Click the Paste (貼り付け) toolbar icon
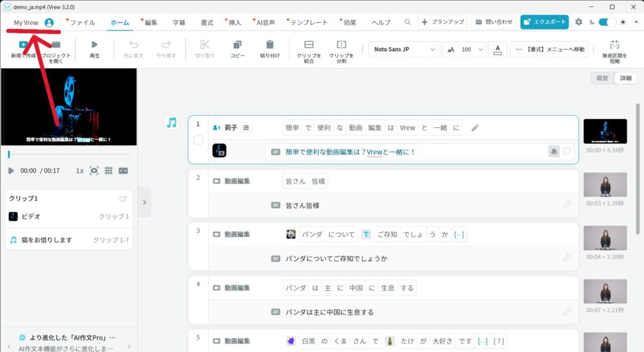The image size is (644, 352). point(270,45)
